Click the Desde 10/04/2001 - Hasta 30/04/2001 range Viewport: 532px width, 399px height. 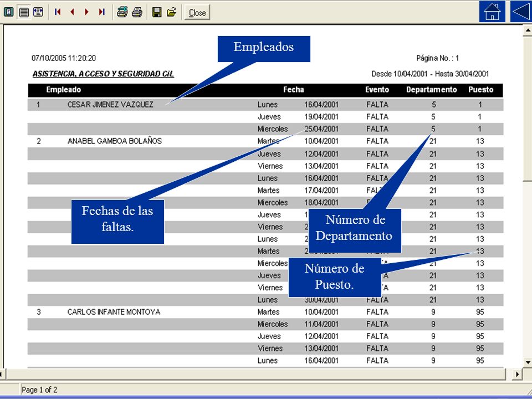[430, 74]
